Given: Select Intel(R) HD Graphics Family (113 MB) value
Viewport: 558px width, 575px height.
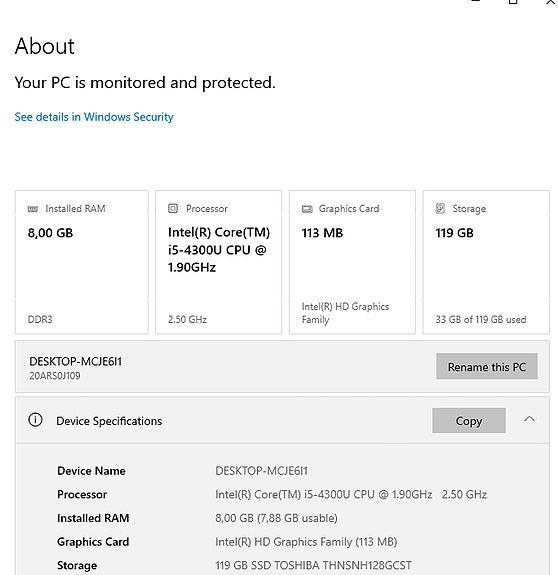Looking at the screenshot, I should (306, 542).
